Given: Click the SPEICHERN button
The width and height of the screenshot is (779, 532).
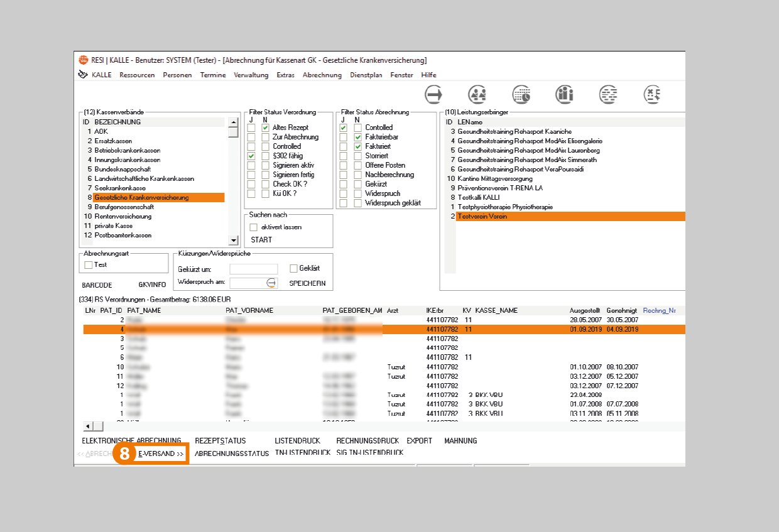Looking at the screenshot, I should coord(307,283).
